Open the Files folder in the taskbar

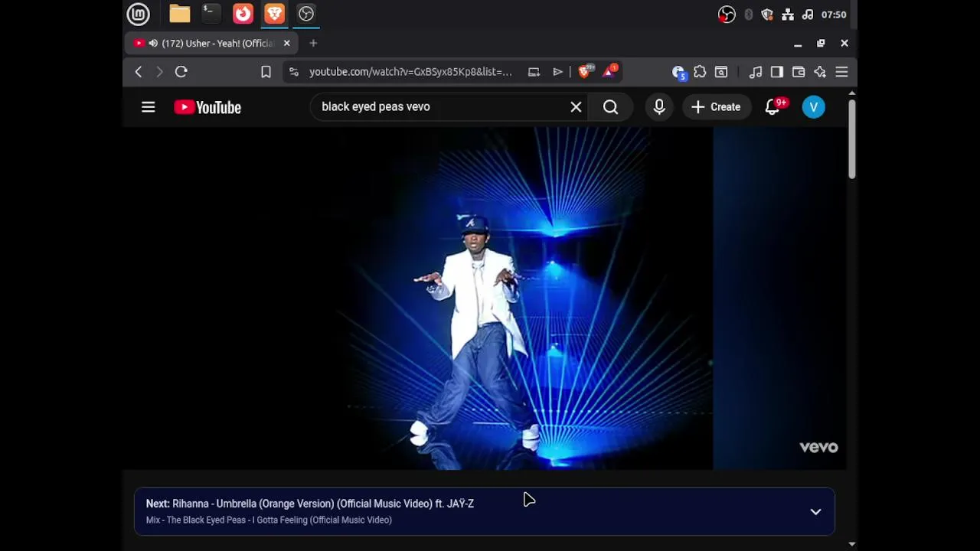(180, 14)
